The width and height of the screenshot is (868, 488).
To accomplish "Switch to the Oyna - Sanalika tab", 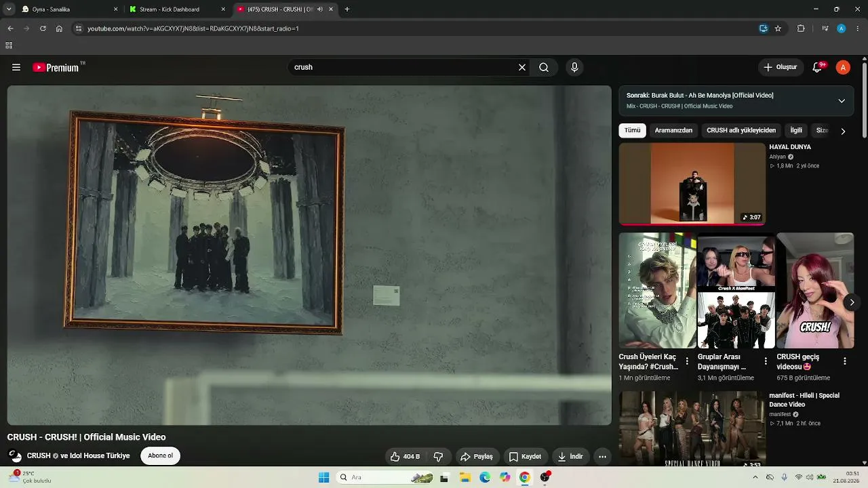I will pos(69,9).
